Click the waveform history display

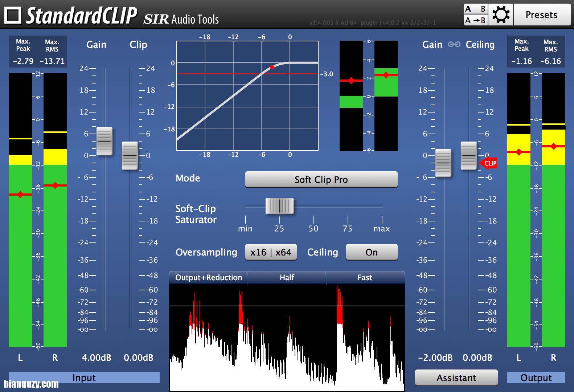[x=287, y=338]
